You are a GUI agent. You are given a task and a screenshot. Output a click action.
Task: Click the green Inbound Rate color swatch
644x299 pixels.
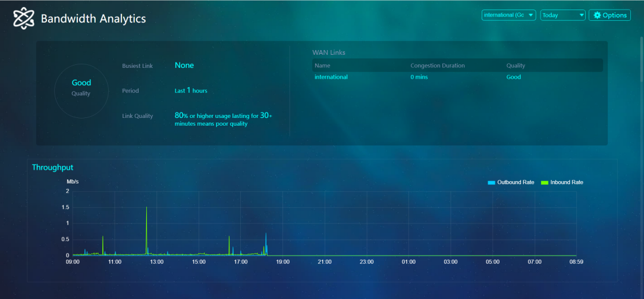click(544, 182)
